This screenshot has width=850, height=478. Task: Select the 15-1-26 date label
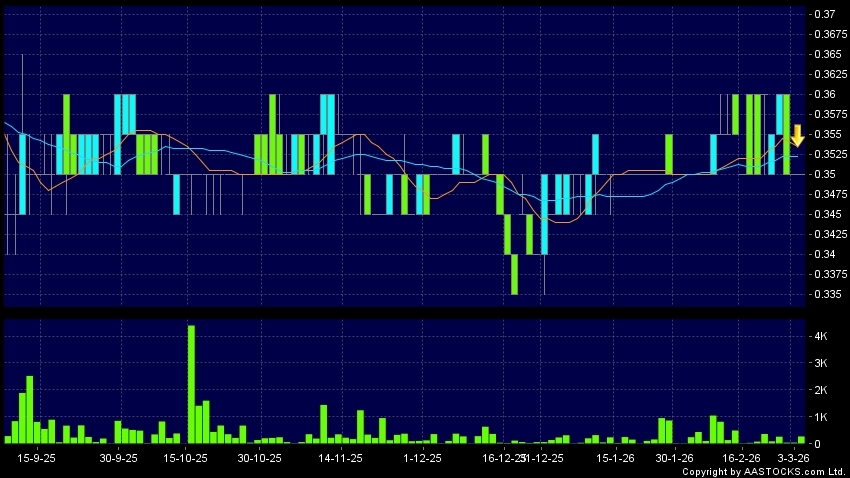[616, 457]
